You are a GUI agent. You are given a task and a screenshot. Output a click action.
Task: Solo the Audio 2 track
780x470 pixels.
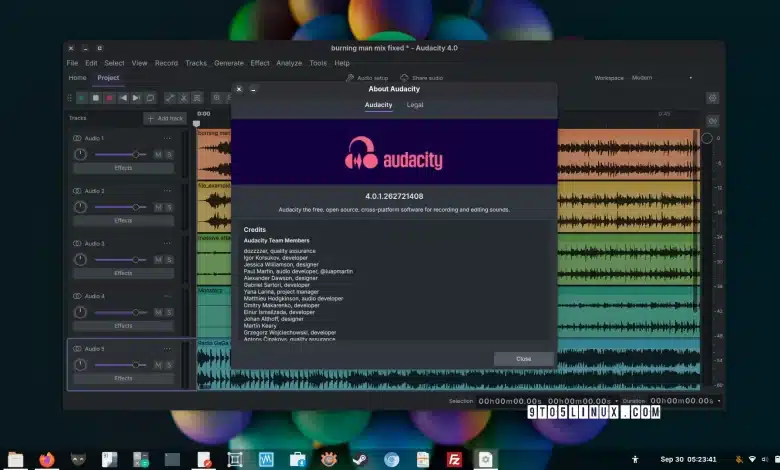169,207
